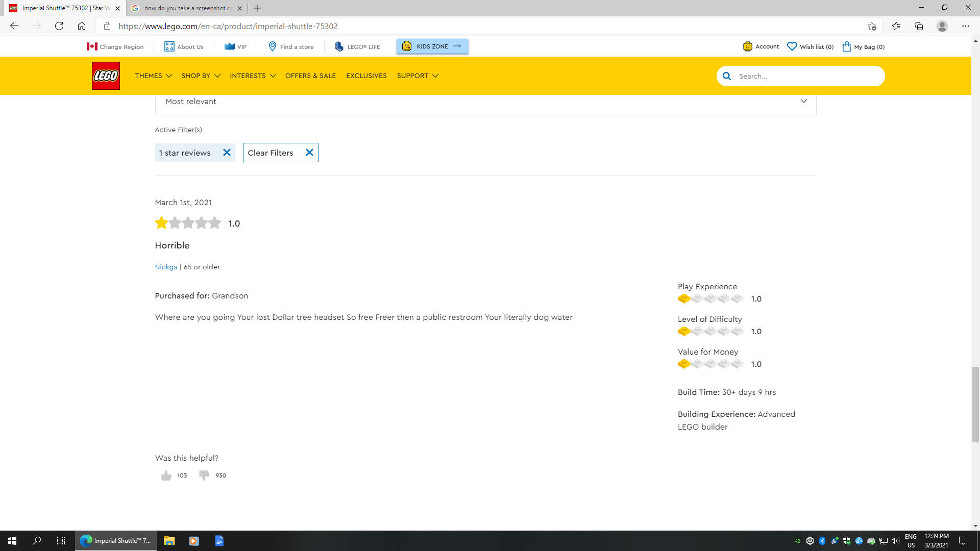The width and height of the screenshot is (980, 551).
Task: Close the Google search tab
Action: click(240, 8)
